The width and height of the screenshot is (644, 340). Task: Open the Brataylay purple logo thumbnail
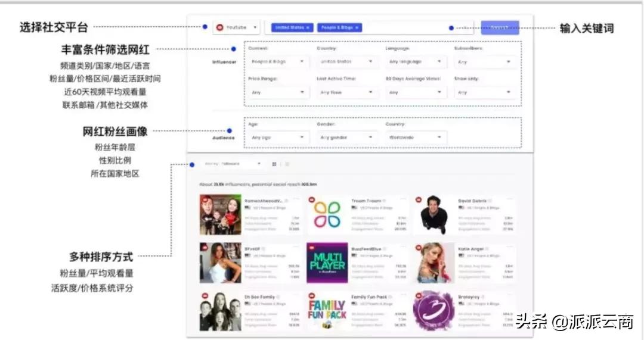[x=434, y=311]
